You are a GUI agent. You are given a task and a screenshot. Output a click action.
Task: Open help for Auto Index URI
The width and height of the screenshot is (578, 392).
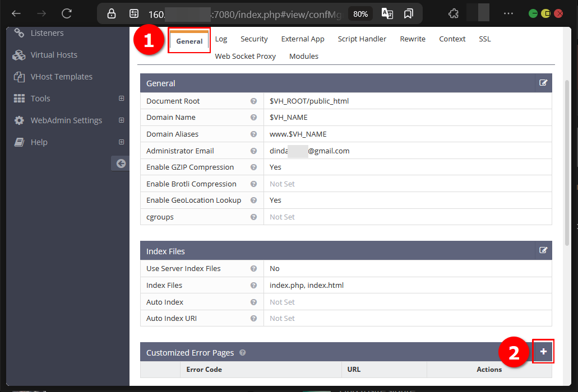coord(253,319)
